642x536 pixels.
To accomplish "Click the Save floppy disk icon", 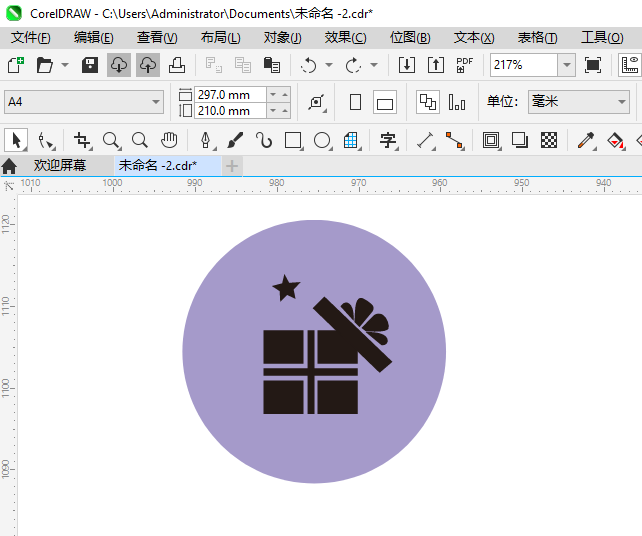I will [90, 65].
